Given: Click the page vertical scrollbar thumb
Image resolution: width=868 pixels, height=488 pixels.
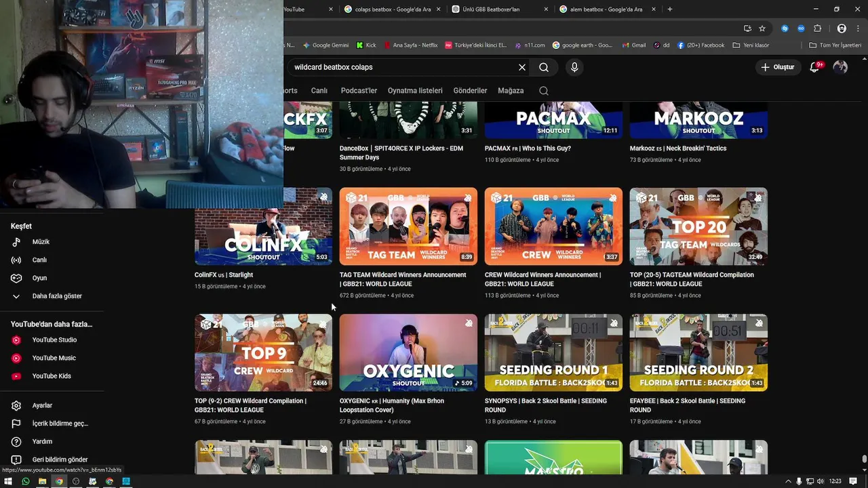Looking at the screenshot, I should (864, 459).
